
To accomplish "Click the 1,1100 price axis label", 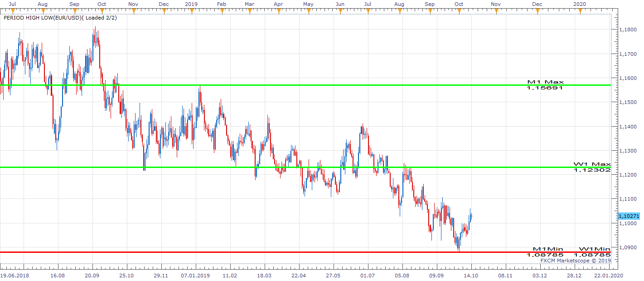I will 627,199.
